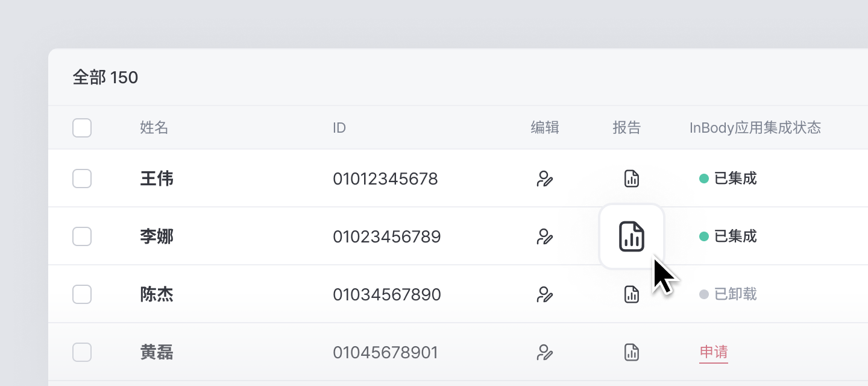Screen dimensions: 868x386
Task: Click the ID column header
Action: tap(339, 128)
